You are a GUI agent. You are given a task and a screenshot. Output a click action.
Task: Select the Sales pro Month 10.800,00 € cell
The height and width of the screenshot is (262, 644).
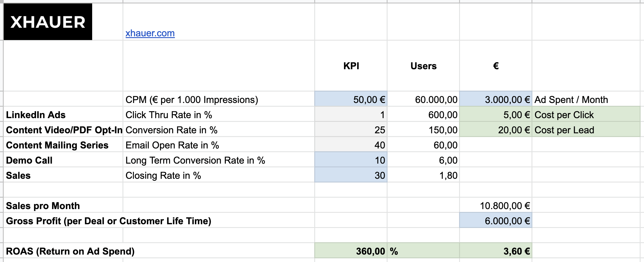496,205
